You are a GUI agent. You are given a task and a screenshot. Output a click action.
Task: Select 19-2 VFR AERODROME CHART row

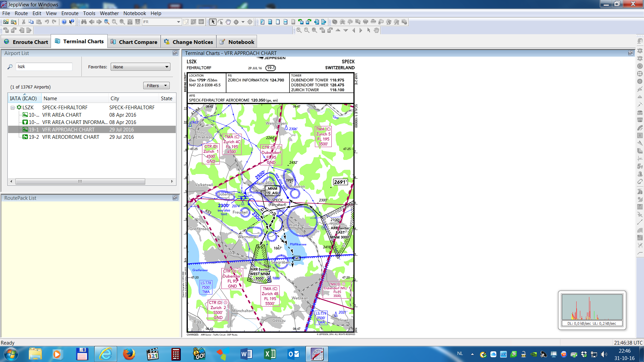[x=92, y=137]
